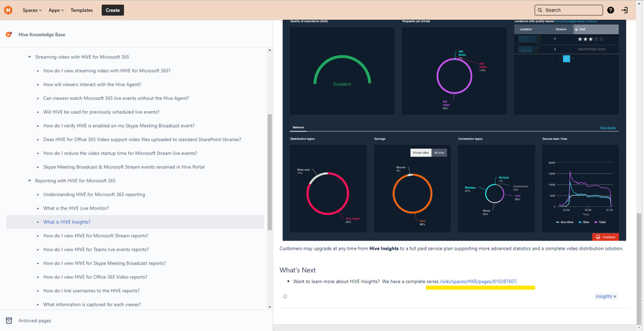Viewport: 644px width, 331px height.
Task: Remove the insights label with x
Action: tap(615, 296)
